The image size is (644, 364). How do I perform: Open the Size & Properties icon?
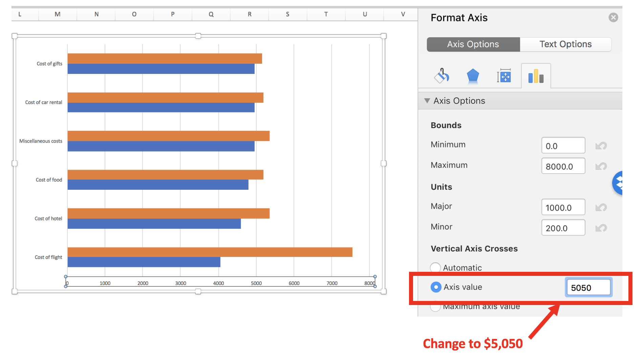504,76
